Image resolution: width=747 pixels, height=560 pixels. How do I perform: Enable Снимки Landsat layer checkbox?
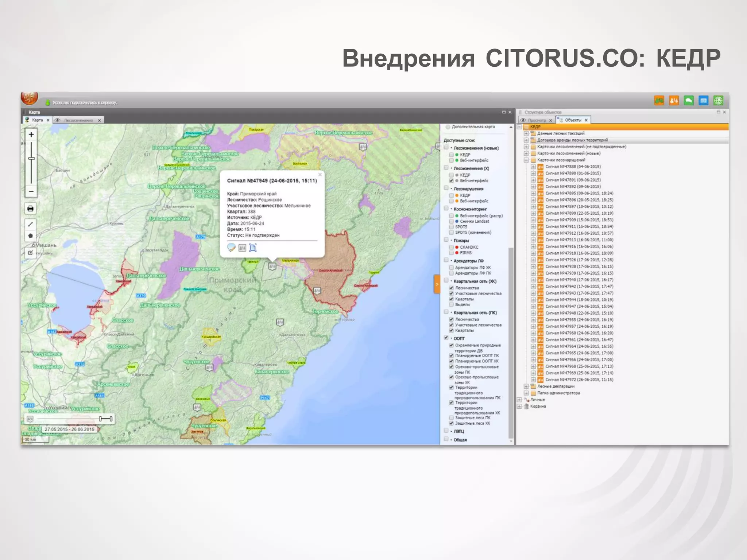[x=452, y=221]
